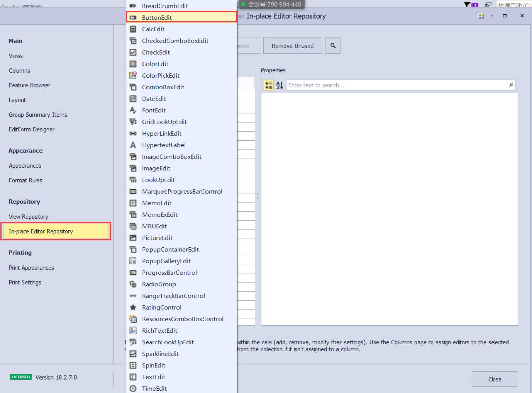The image size is (532, 393).
Task: Click the SpinEdit icon
Action: tap(133, 365)
